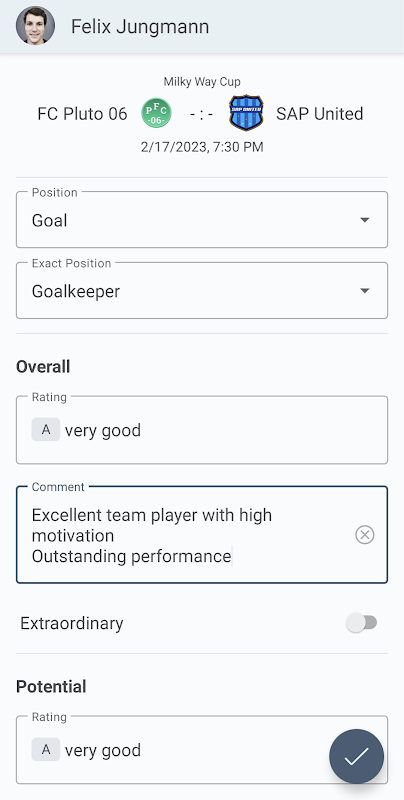Click the Milky Way Cup title
The width and height of the screenshot is (404, 800).
click(x=202, y=82)
